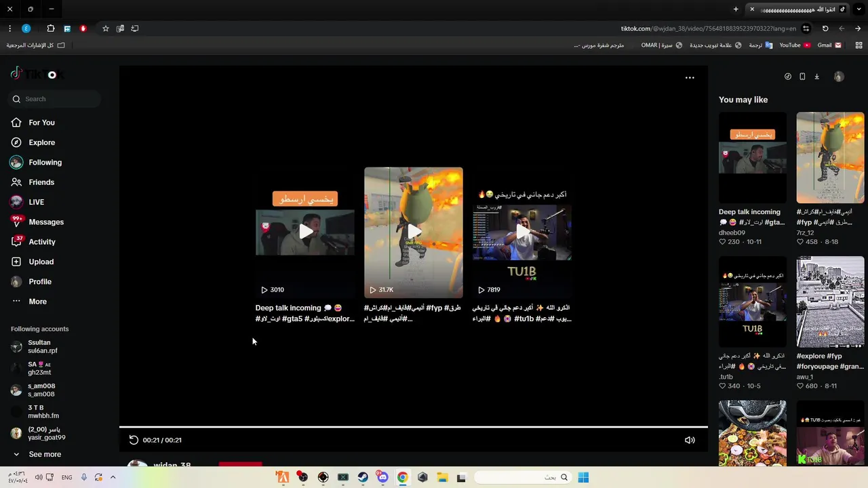
Task: Open Steam from the taskbar
Action: [363, 477]
